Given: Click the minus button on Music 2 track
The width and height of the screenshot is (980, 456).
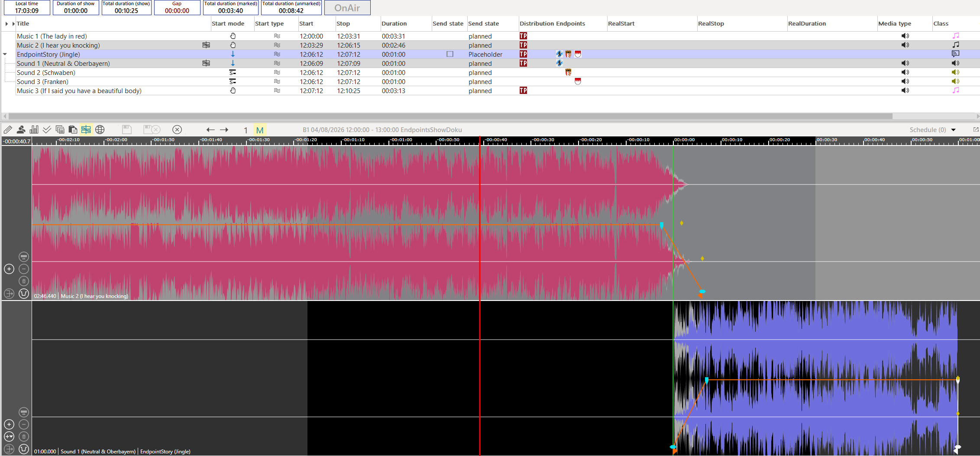Looking at the screenshot, I should click(x=24, y=269).
